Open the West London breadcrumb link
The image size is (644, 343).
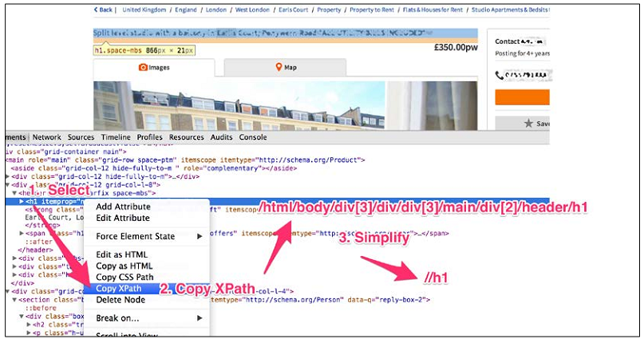click(x=253, y=10)
